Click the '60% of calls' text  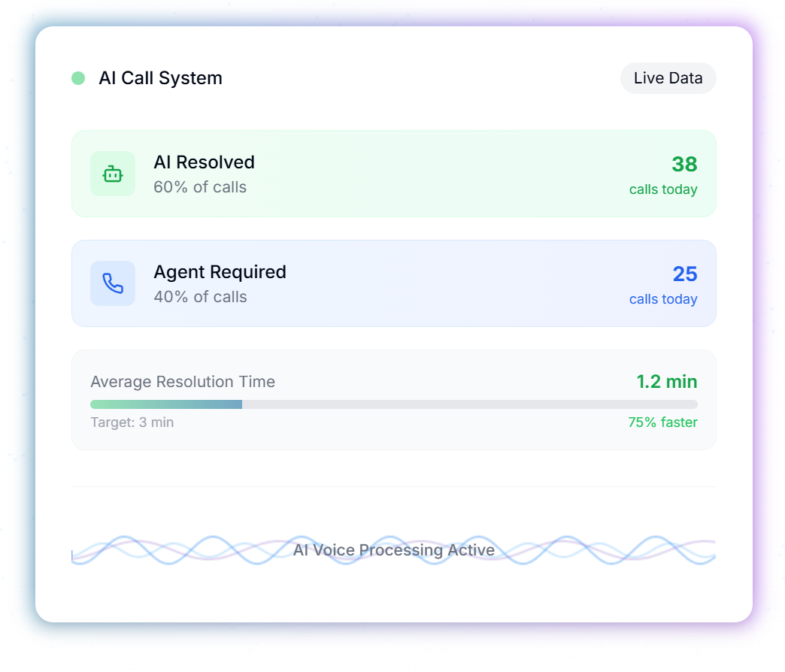tap(200, 187)
